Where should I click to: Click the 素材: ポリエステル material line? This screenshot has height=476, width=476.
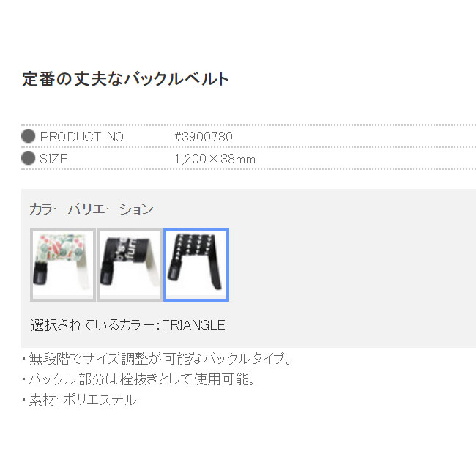[83, 400]
